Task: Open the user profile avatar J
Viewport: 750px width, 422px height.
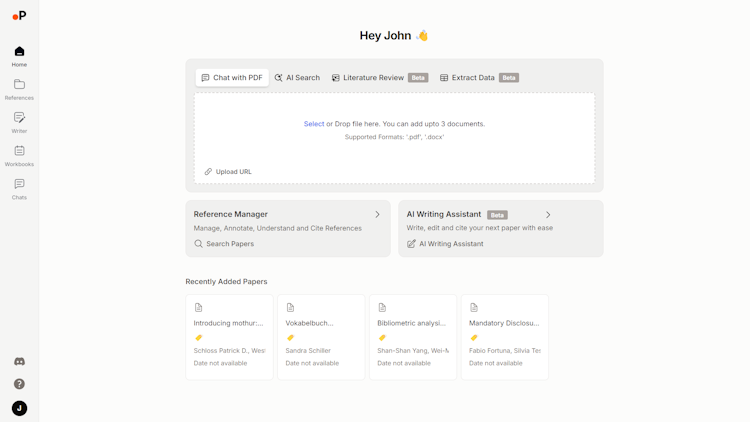Action: pyautogui.click(x=19, y=408)
